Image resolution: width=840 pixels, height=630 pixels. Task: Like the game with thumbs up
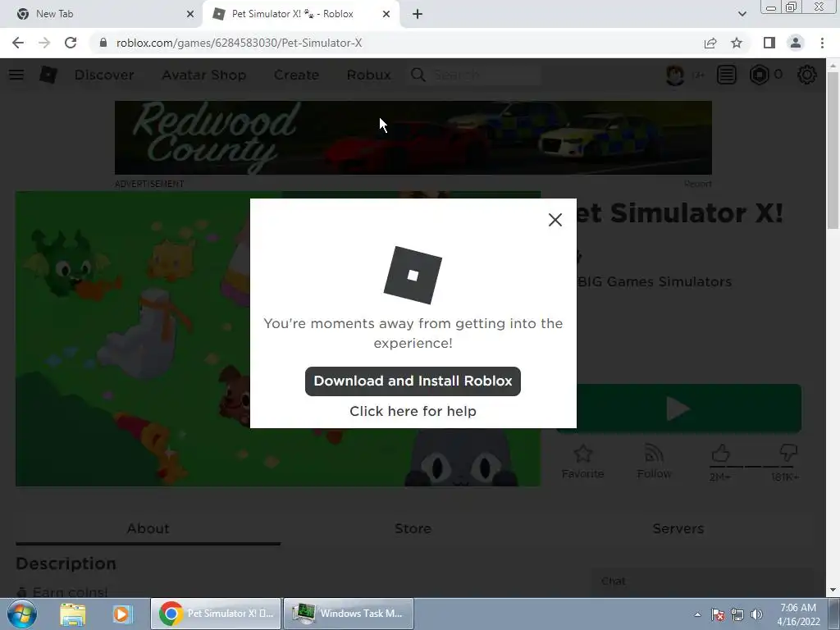click(x=720, y=454)
